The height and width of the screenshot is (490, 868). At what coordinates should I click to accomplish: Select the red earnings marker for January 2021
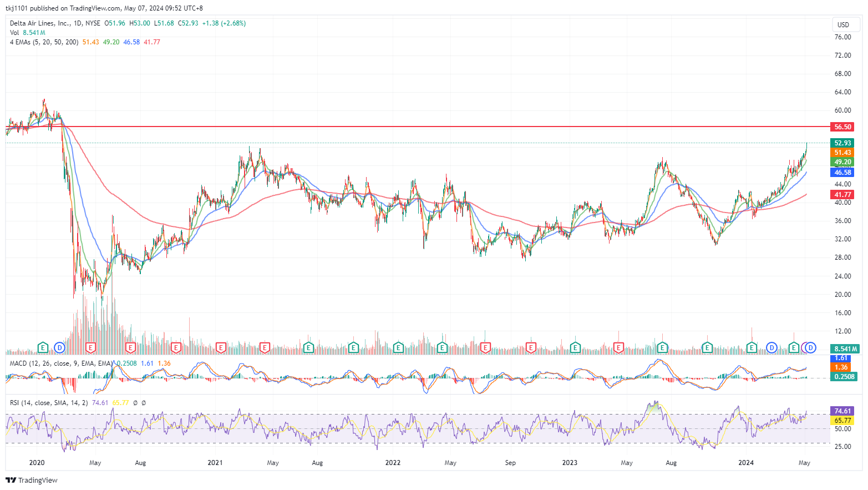pyautogui.click(x=220, y=348)
